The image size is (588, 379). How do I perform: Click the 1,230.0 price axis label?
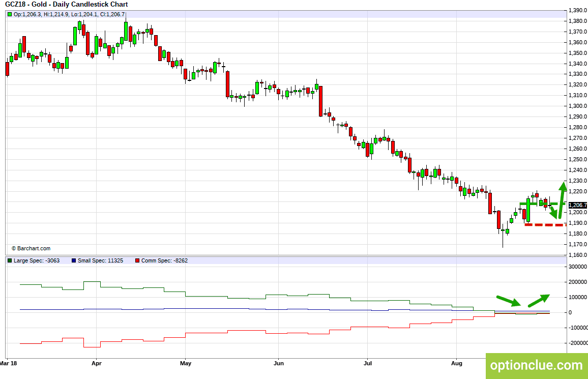click(x=578, y=181)
